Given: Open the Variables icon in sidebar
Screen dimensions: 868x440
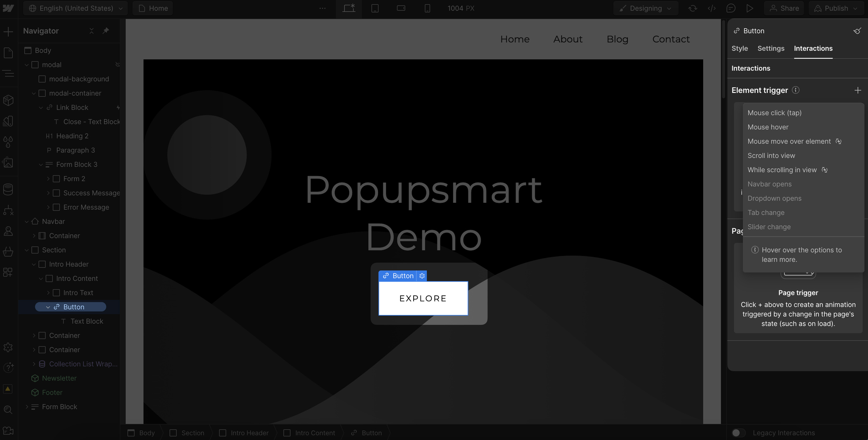Looking at the screenshot, I should pyautogui.click(x=8, y=121).
